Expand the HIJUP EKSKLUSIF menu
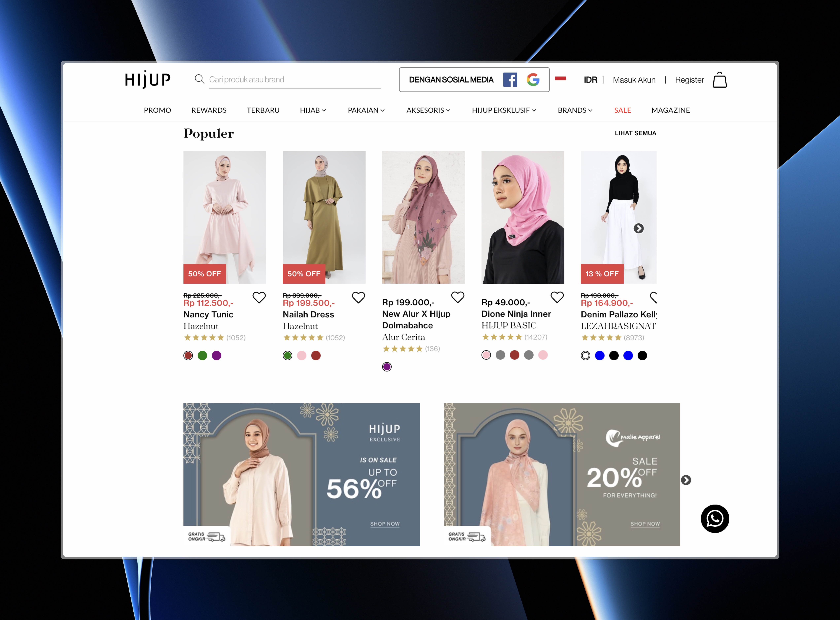840x620 pixels. pyautogui.click(x=504, y=110)
